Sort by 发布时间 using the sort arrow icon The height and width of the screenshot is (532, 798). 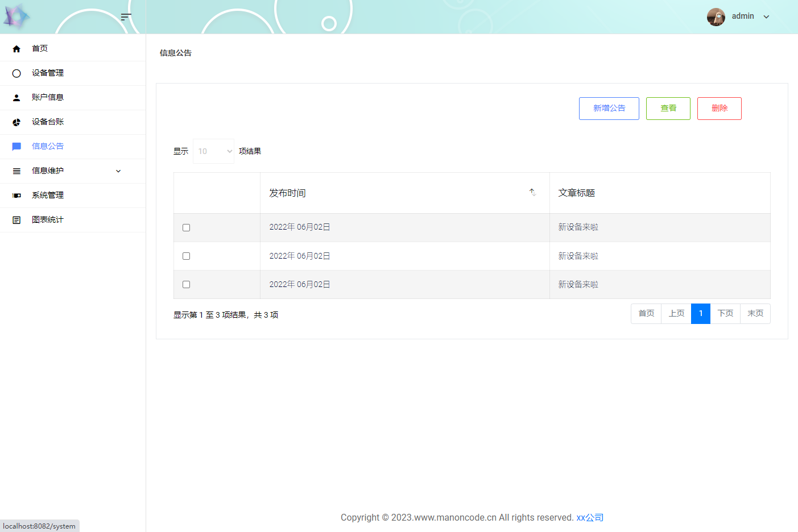pos(533,193)
